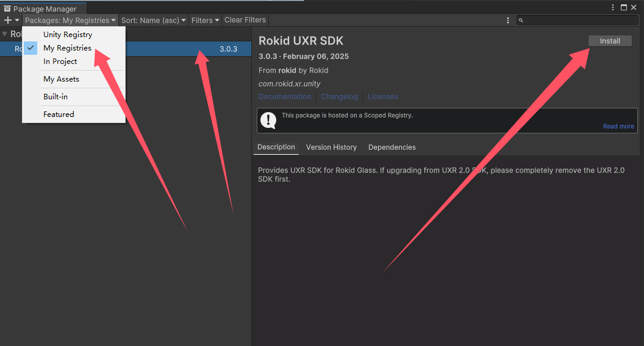Select In Project package source

point(60,62)
